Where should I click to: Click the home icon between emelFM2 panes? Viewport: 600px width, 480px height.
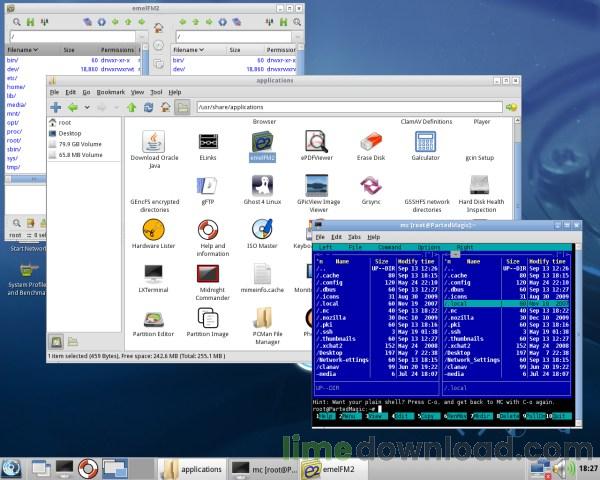pos(158,28)
